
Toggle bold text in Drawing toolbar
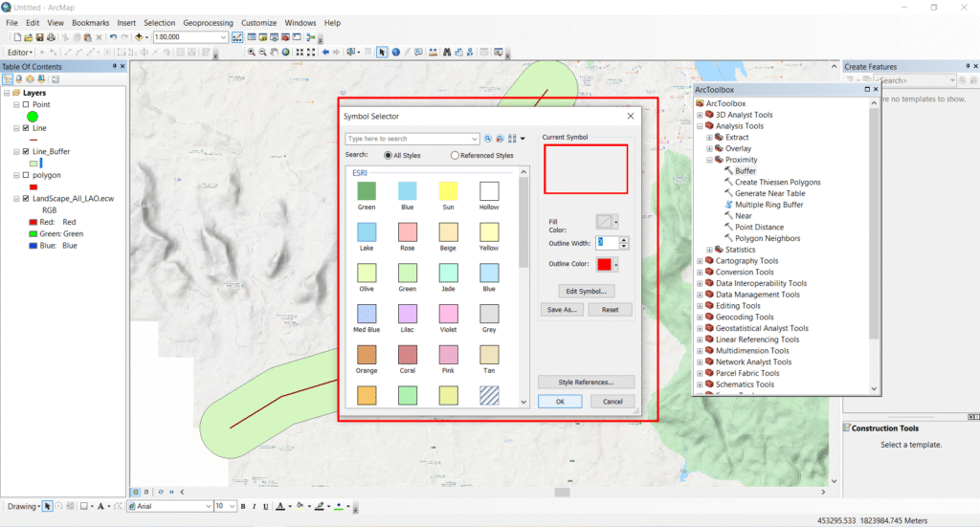(x=243, y=506)
